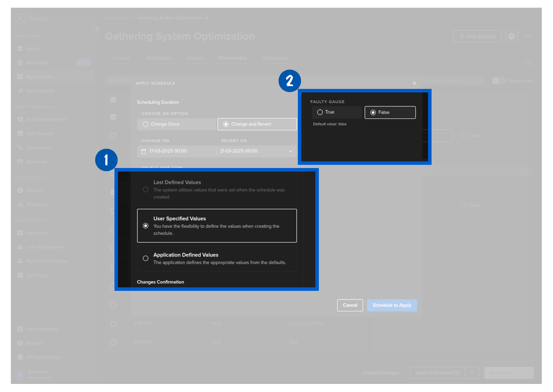Select the Change Once radio option

146,124
